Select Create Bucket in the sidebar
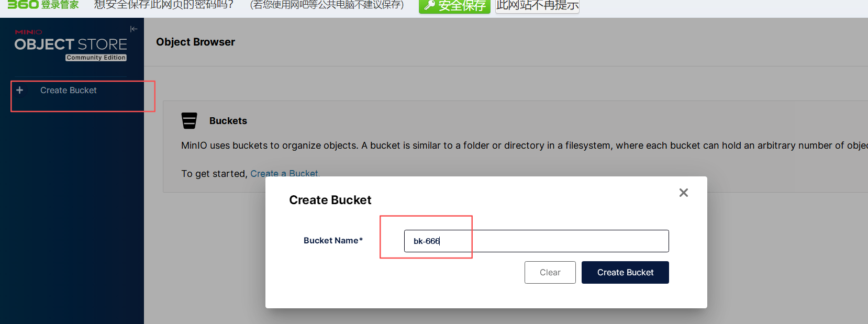This screenshot has height=324, width=868. coord(69,91)
